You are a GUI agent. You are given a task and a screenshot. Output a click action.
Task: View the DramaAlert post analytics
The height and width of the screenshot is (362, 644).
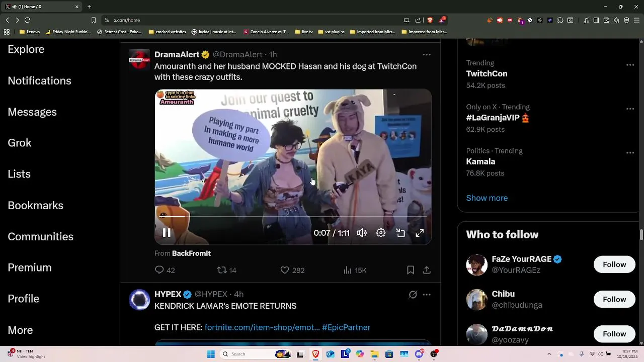355,270
